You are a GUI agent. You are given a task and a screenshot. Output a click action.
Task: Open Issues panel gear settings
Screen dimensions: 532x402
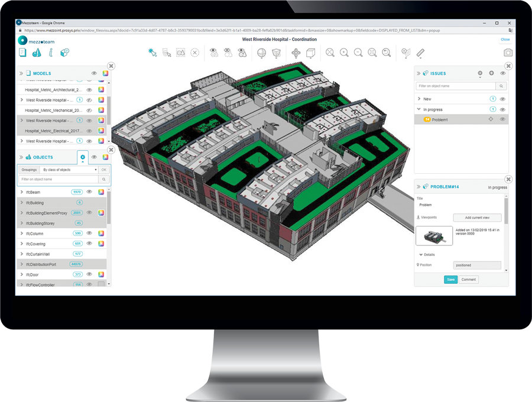pyautogui.click(x=480, y=73)
